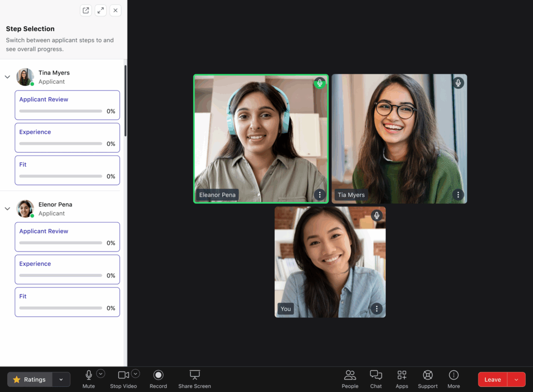533x392 pixels.
Task: Leave the meeting
Action: click(x=492, y=380)
